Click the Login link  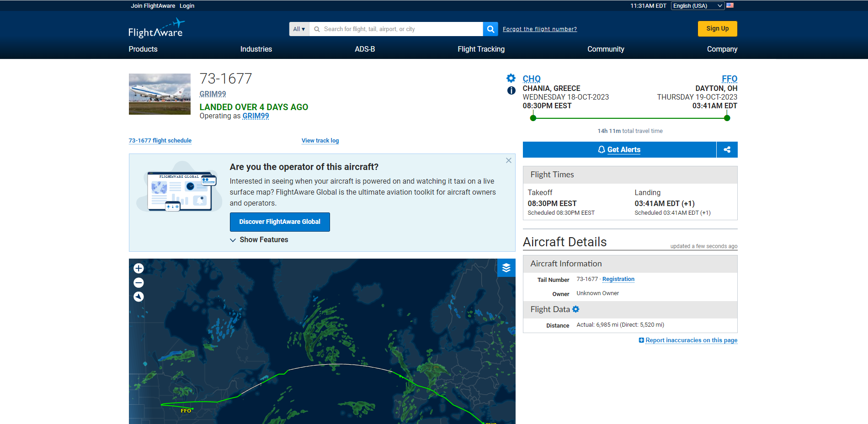[187, 6]
